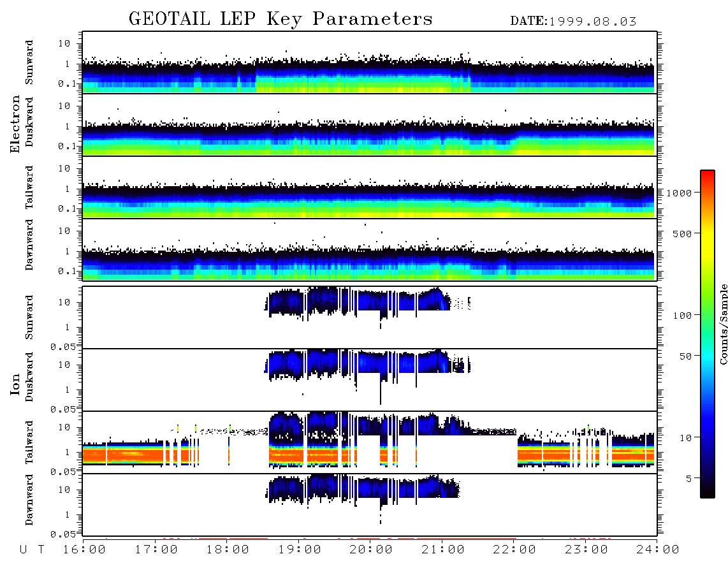This screenshot has height=561, width=728.
Task: Click the 22:00 time axis label
Action: coord(515,550)
